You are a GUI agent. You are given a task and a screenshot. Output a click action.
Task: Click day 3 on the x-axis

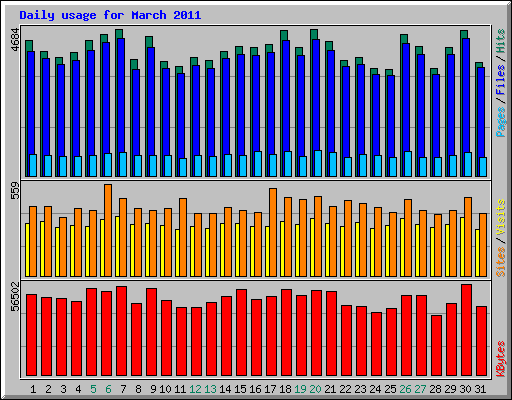click(63, 389)
